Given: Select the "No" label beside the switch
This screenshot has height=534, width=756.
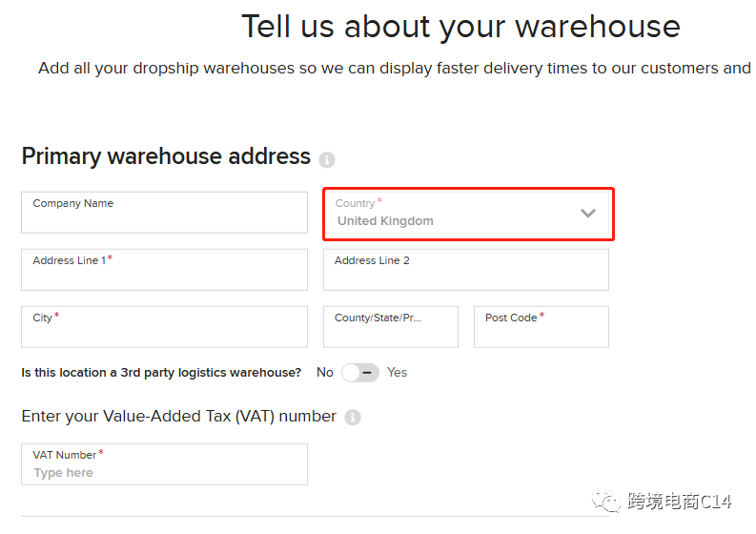Looking at the screenshot, I should (x=325, y=373).
